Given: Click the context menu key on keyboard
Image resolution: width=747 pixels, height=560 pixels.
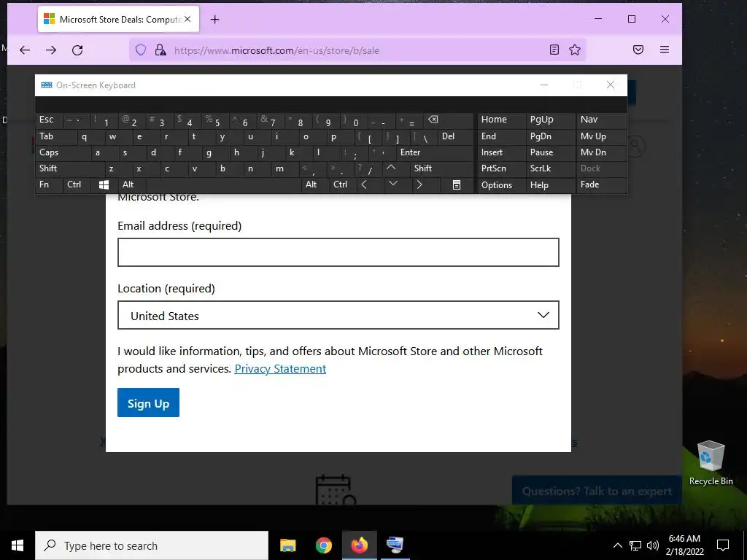Looking at the screenshot, I should 457,184.
